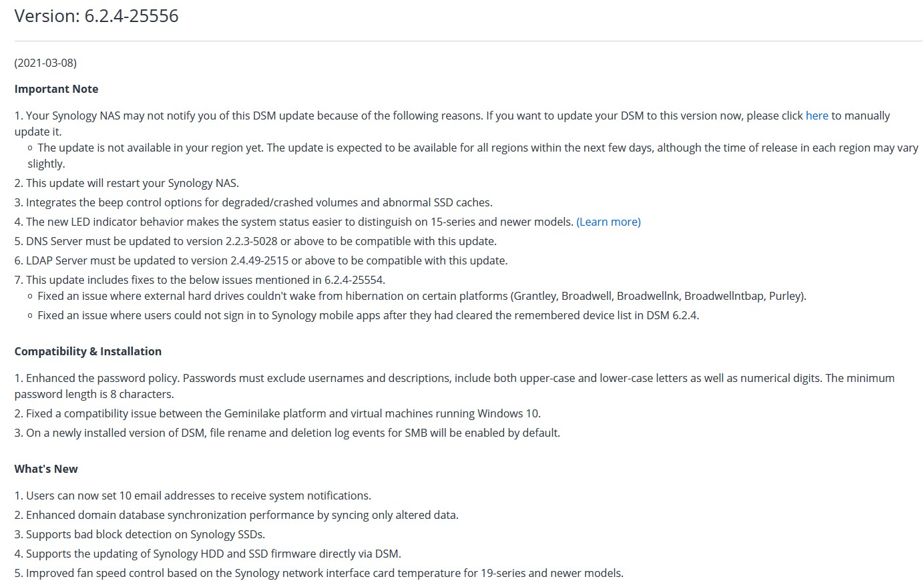Click the domain database synchronization item

[x=242, y=515]
